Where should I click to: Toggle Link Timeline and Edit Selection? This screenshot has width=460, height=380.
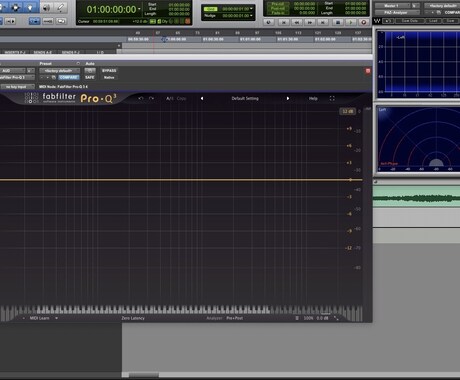pyautogui.click(x=34, y=21)
